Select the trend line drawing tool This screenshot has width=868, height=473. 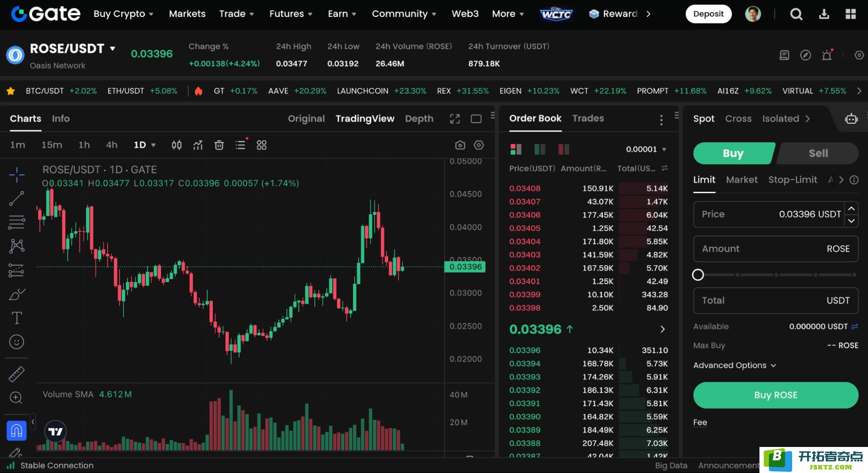click(17, 199)
